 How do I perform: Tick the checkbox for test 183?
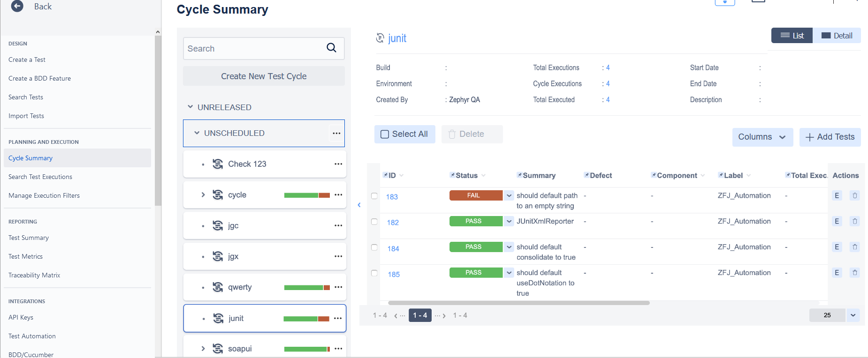[374, 196]
